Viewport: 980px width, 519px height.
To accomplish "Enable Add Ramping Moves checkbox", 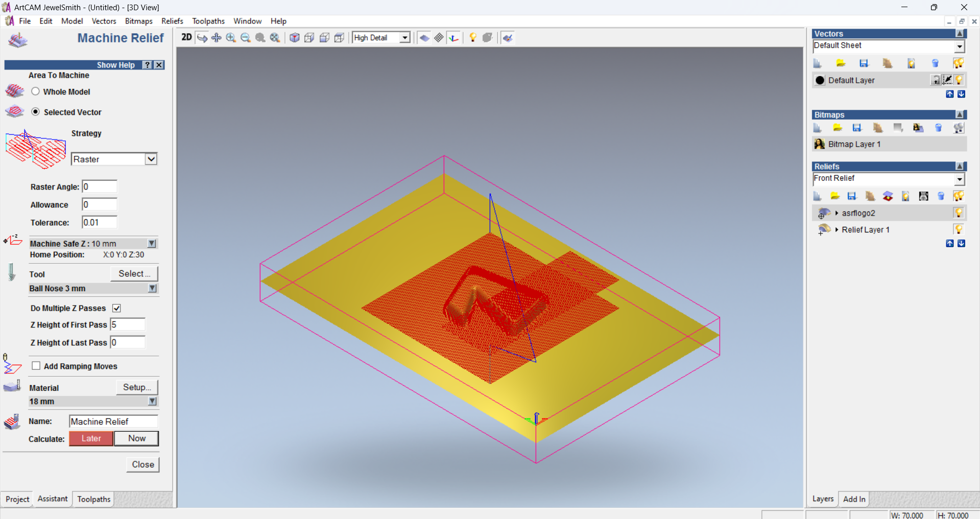I will click(x=36, y=366).
